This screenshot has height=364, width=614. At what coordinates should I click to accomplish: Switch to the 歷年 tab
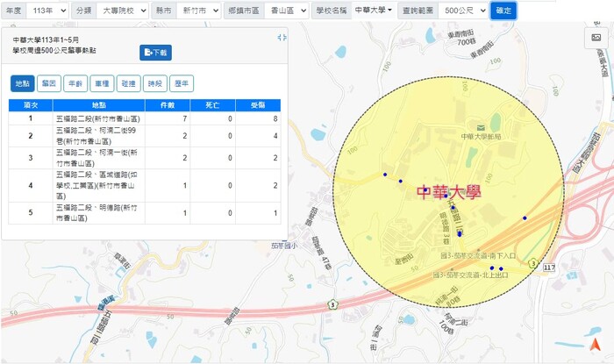pos(182,83)
